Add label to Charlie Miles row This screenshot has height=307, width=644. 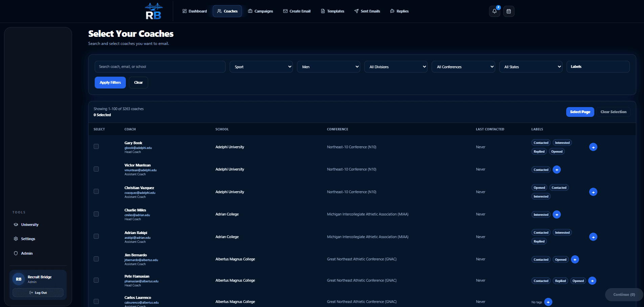[557, 214]
